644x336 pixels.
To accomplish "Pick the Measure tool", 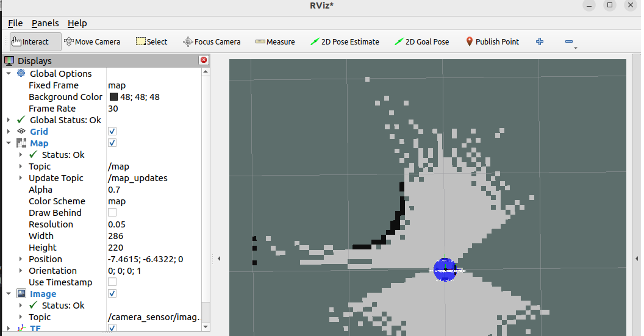I will [x=275, y=41].
